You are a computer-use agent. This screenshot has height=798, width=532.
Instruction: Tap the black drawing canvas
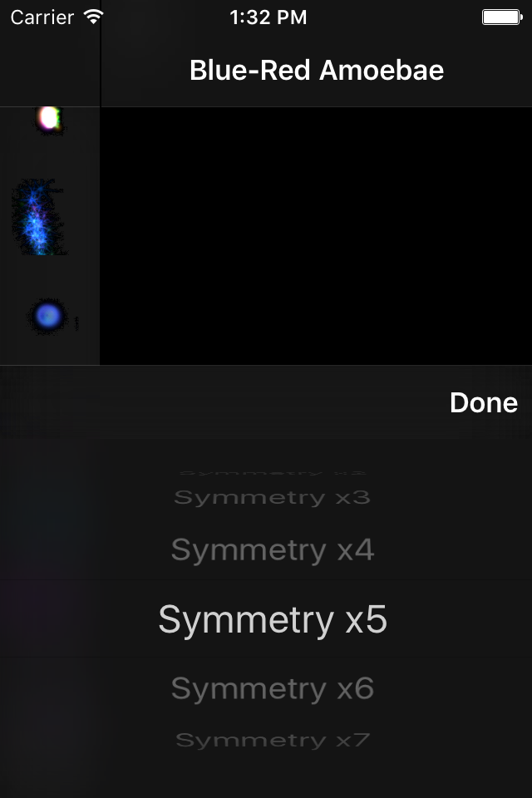tap(316, 235)
